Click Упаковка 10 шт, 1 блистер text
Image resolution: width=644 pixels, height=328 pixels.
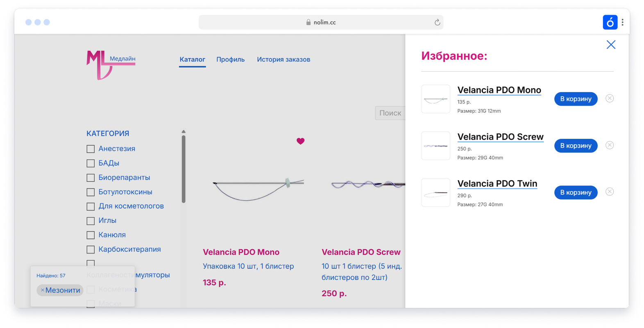point(248,266)
